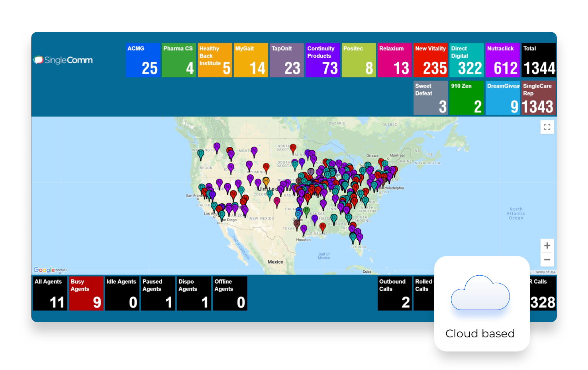
Task: Click the Outbound Calls tile
Action: point(394,293)
